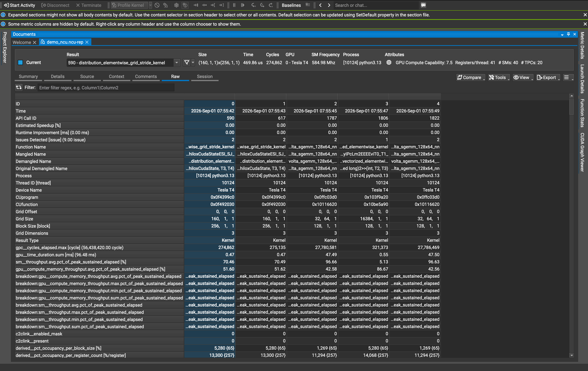The width and height of the screenshot is (588, 371).
Task: Click the pause icon in toolbar
Action: tap(234, 5)
